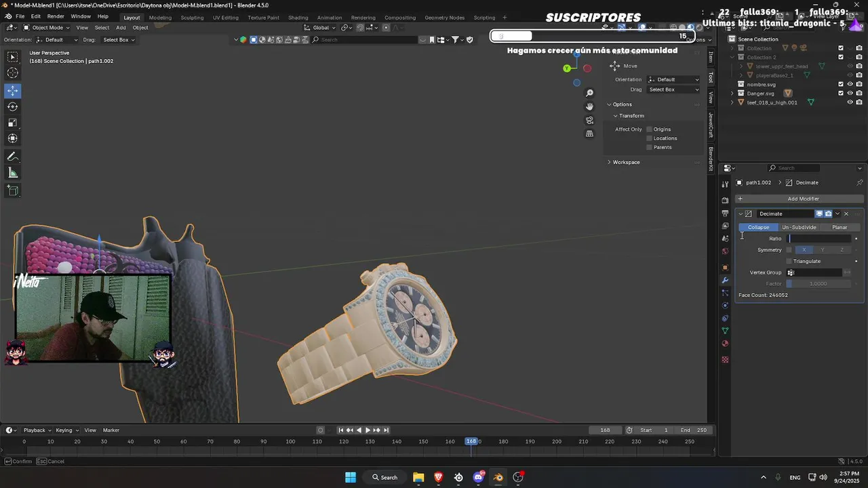Image resolution: width=868 pixels, height=488 pixels.
Task: Click the viewport zoom magnifier icon
Action: pyautogui.click(x=589, y=93)
